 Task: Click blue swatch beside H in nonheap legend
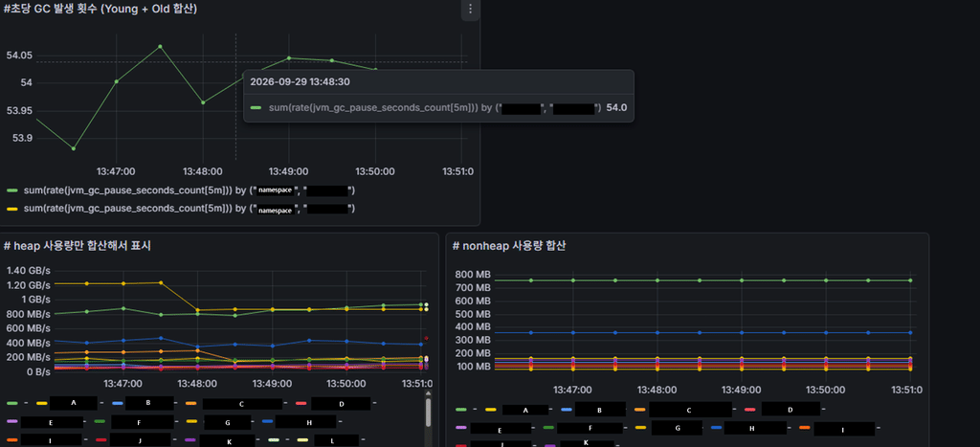716,428
